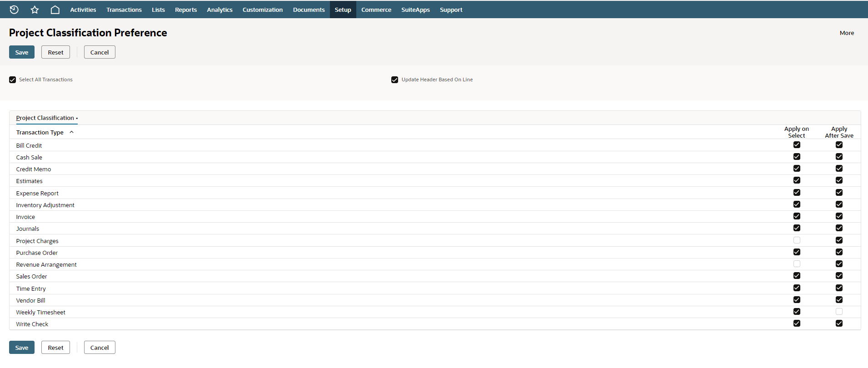Click the bottom Save button

22,348
